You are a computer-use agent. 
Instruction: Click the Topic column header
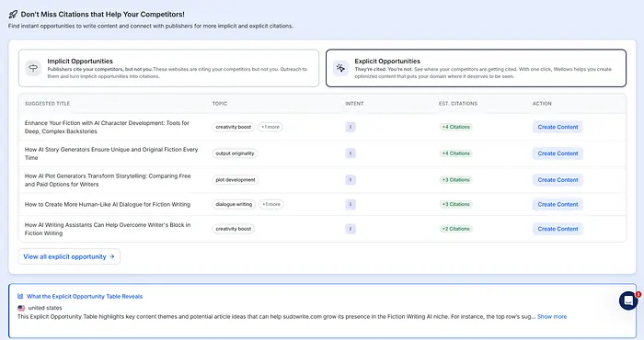(220, 104)
